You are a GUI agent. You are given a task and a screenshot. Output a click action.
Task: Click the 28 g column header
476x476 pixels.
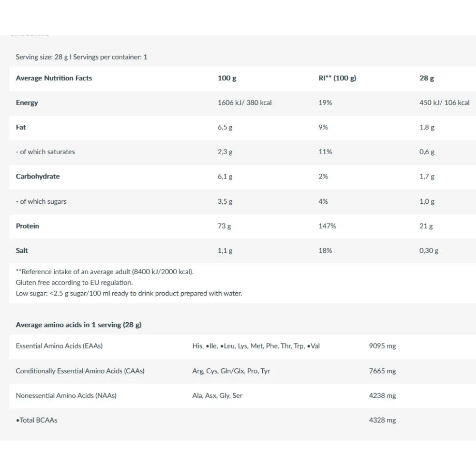[x=426, y=78]
